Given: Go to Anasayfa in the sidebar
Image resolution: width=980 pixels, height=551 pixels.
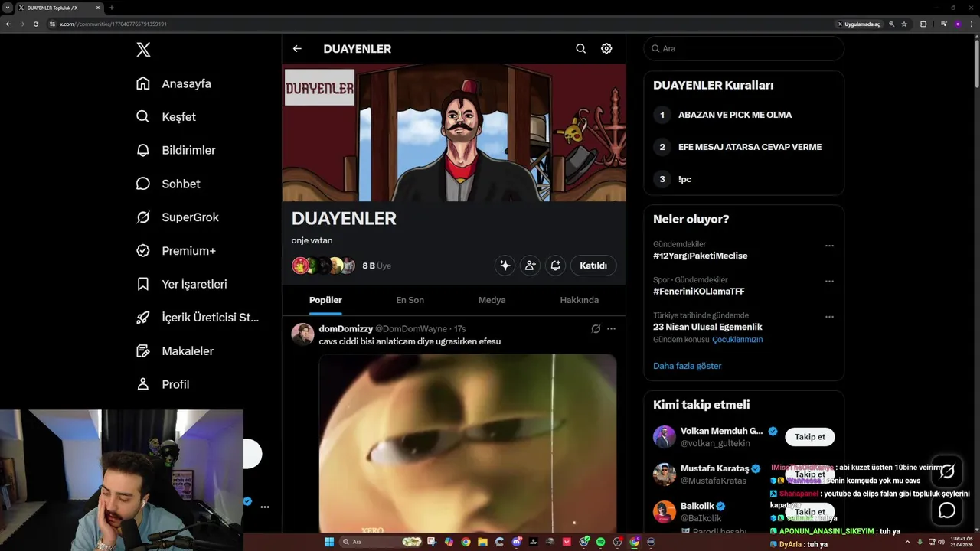Looking at the screenshot, I should click(x=173, y=83).
